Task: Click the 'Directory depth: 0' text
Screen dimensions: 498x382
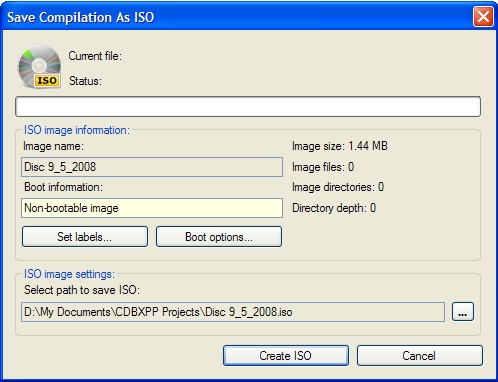Action: tap(334, 208)
